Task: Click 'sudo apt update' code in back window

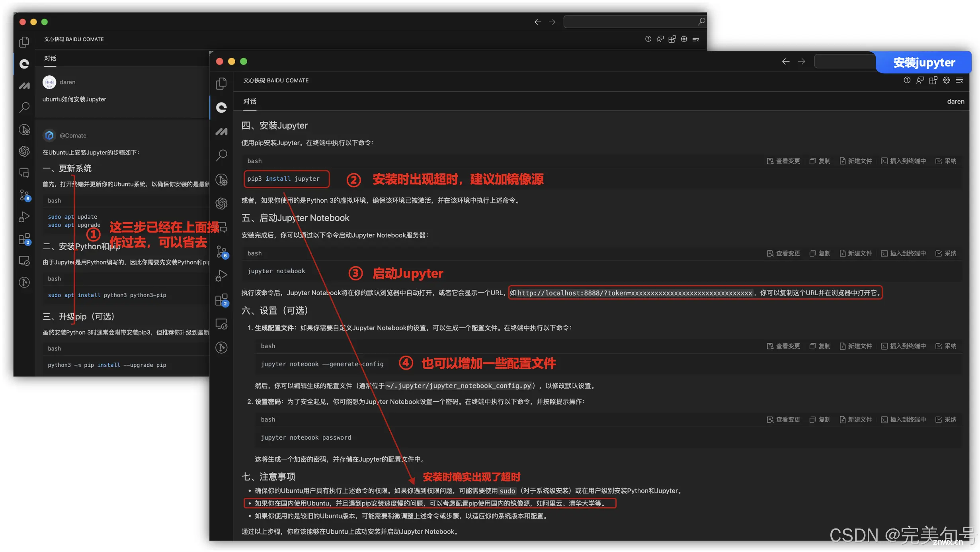Action: tap(72, 217)
